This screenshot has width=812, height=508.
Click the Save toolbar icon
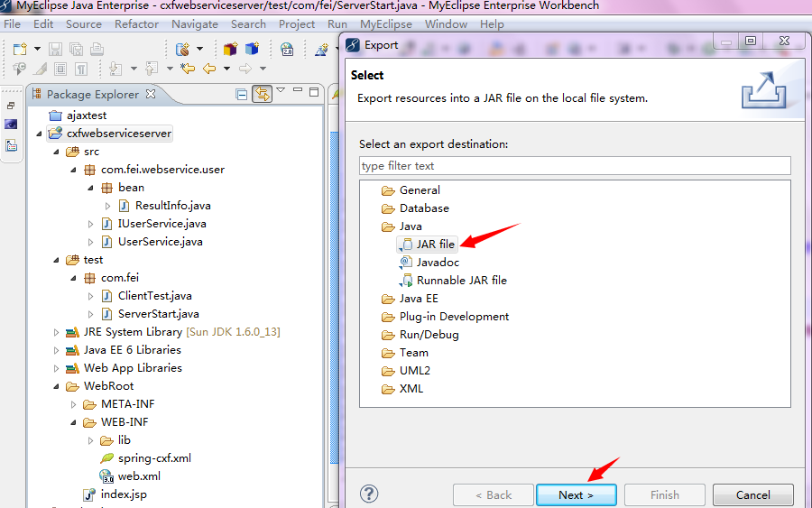click(x=55, y=50)
